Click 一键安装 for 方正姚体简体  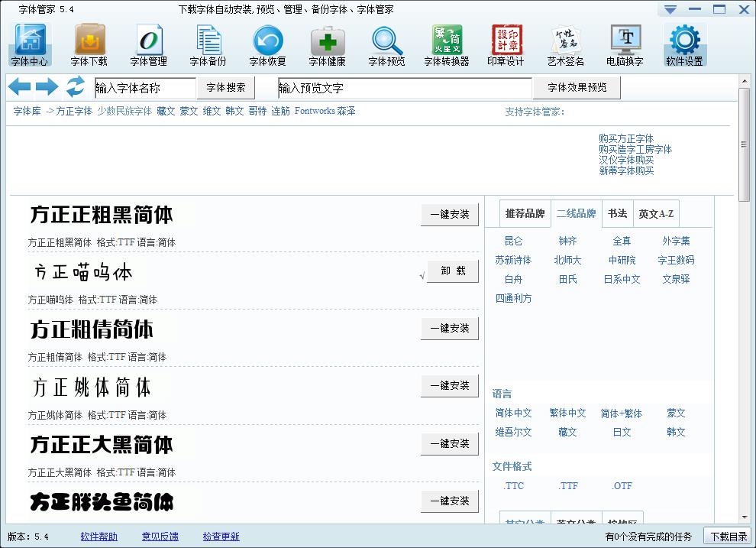pos(449,386)
